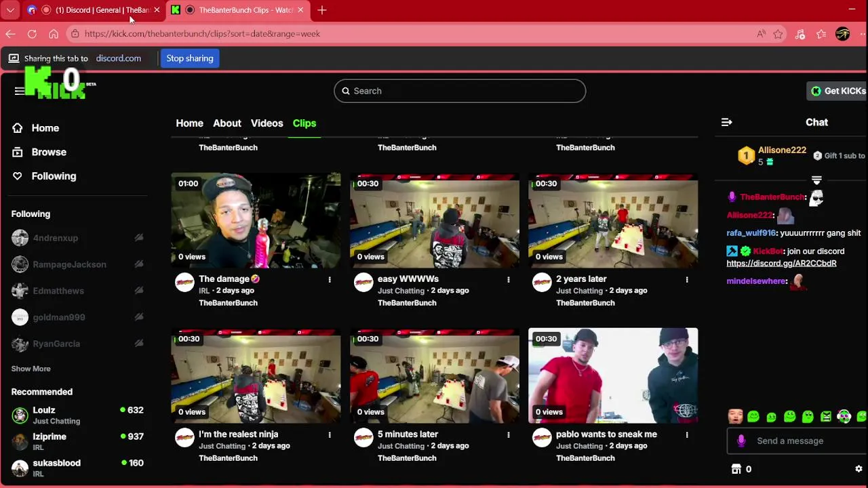Open 2 years later clip title
The height and width of the screenshot is (488, 868).
(581, 279)
